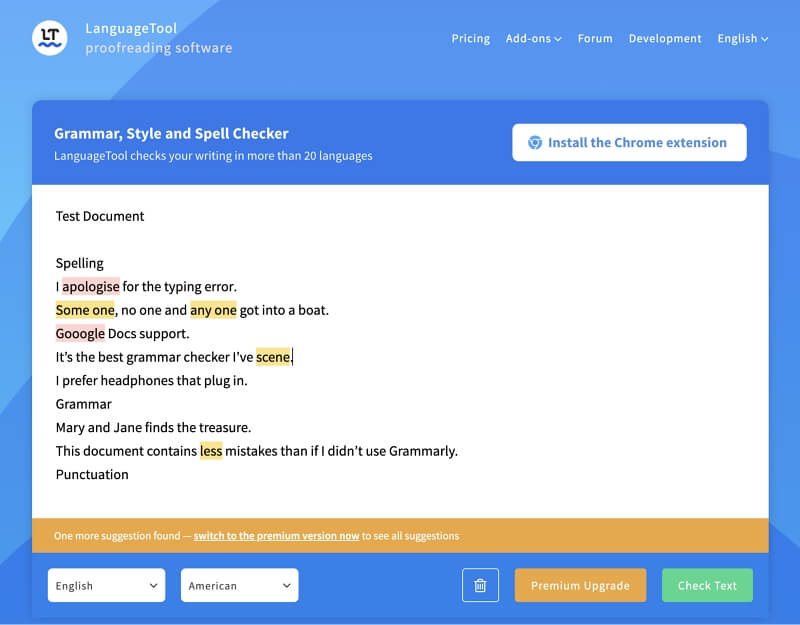Open the American variant dropdown
The image size is (800, 625).
(239, 585)
